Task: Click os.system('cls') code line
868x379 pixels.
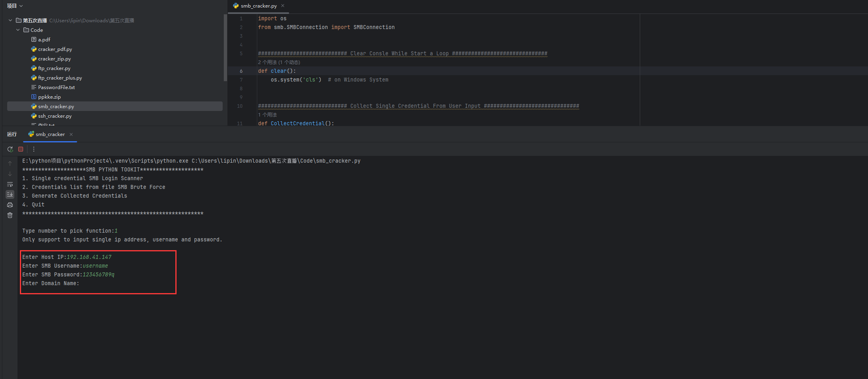Action: pos(296,80)
